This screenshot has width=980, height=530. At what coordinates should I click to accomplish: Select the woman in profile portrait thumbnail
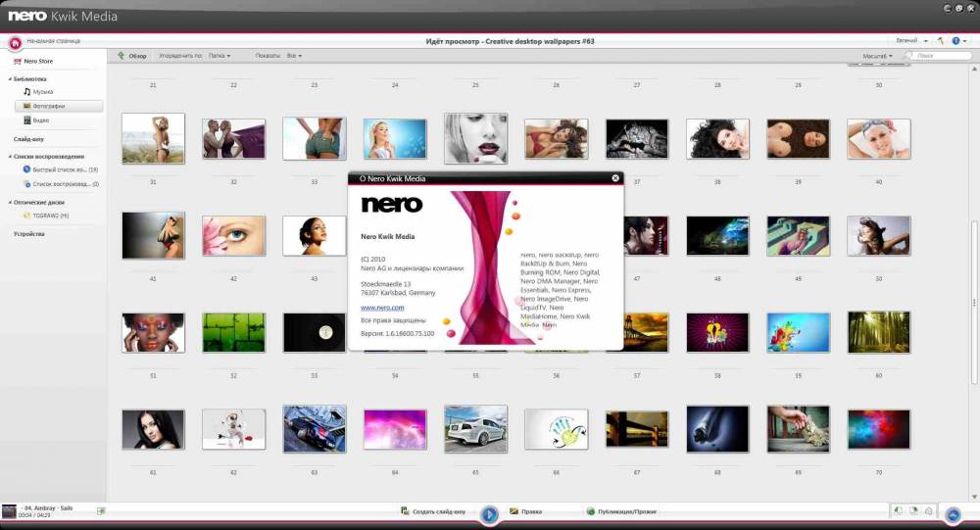314,236
